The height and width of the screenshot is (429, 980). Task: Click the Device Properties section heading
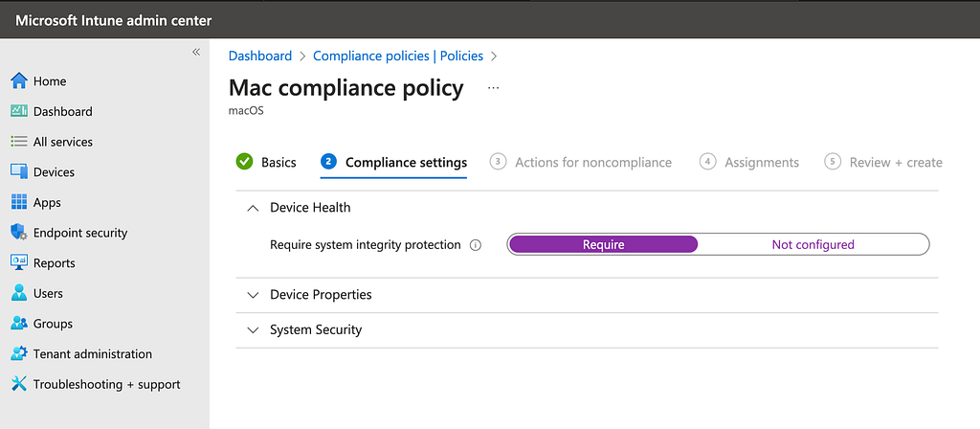(x=321, y=295)
